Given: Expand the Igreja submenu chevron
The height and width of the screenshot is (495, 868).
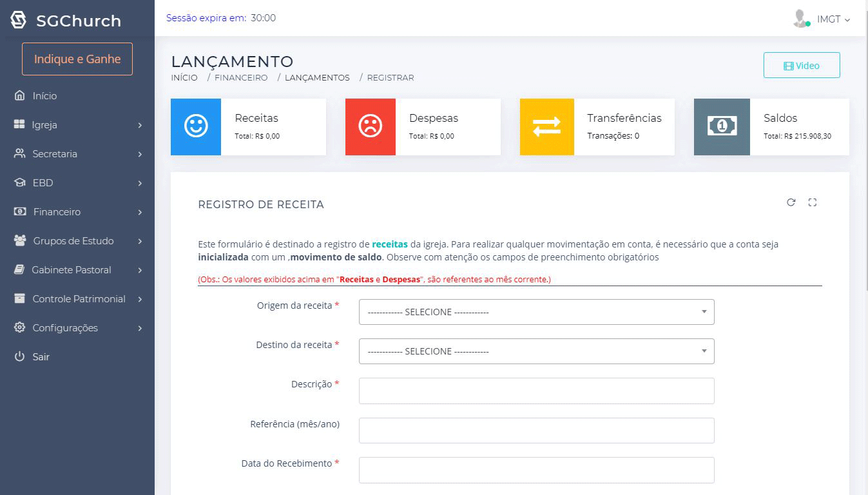Looking at the screenshot, I should (140, 125).
